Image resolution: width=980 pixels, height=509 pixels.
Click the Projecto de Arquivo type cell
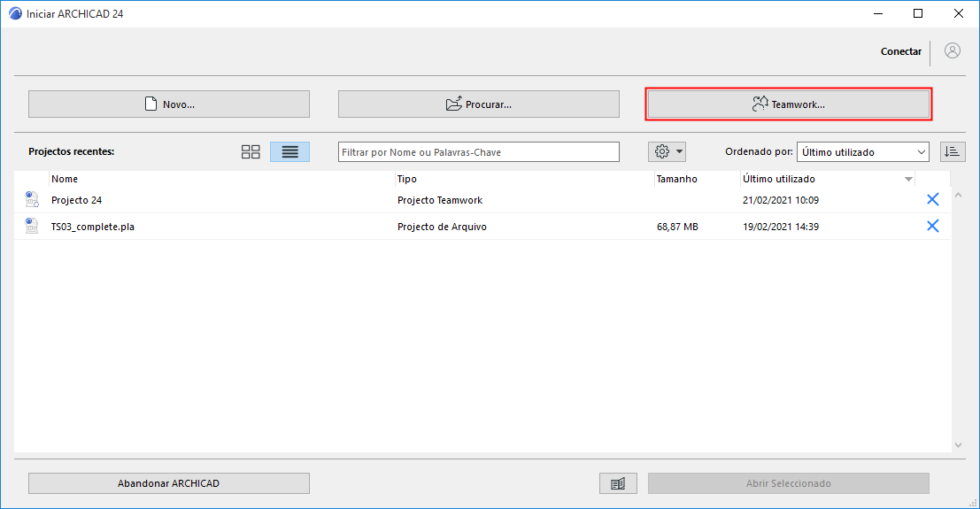tap(442, 227)
